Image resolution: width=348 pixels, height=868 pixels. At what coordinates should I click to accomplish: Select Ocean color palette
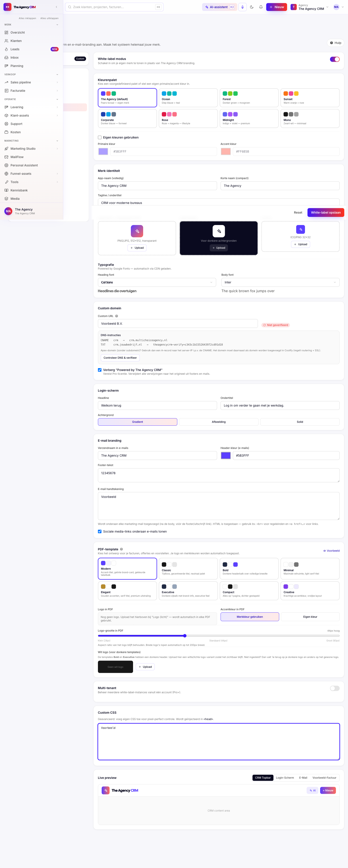point(188,98)
